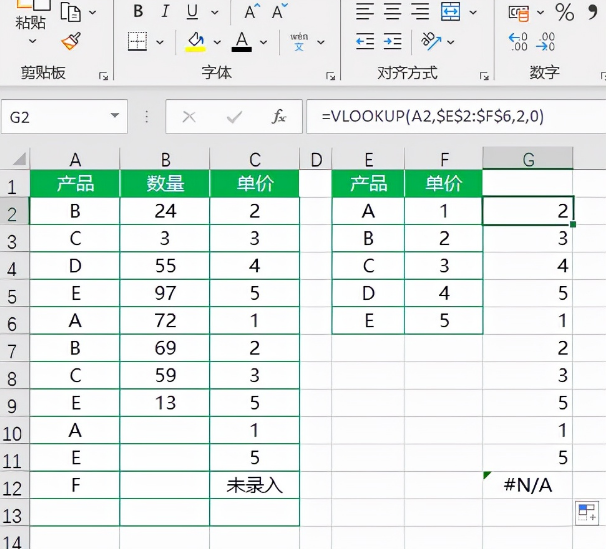The width and height of the screenshot is (610, 551).
Task: Click the Format Painter brush icon
Action: [x=71, y=41]
